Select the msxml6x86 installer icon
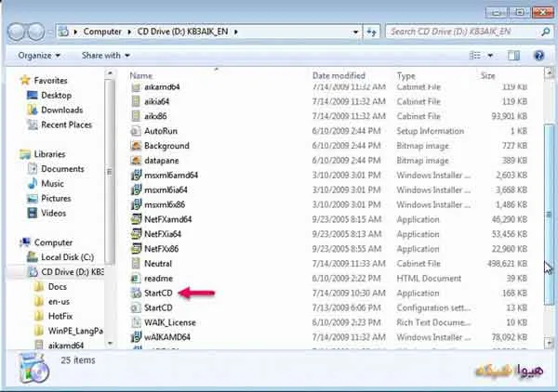 [x=136, y=204]
